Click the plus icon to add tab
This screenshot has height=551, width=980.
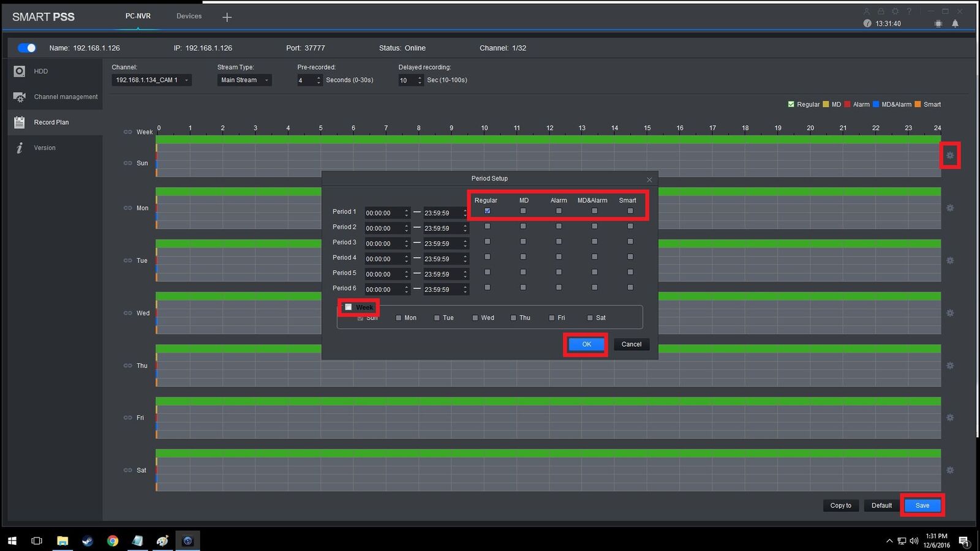(x=227, y=17)
